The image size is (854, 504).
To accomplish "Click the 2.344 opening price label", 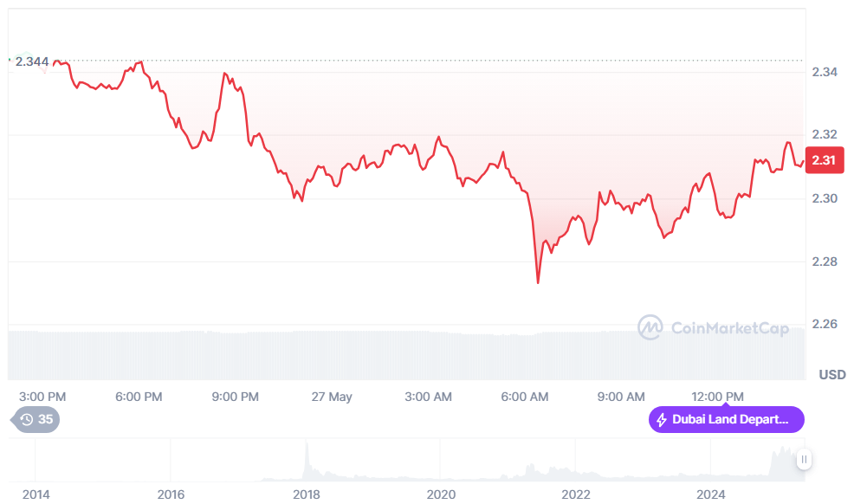I will [x=32, y=61].
